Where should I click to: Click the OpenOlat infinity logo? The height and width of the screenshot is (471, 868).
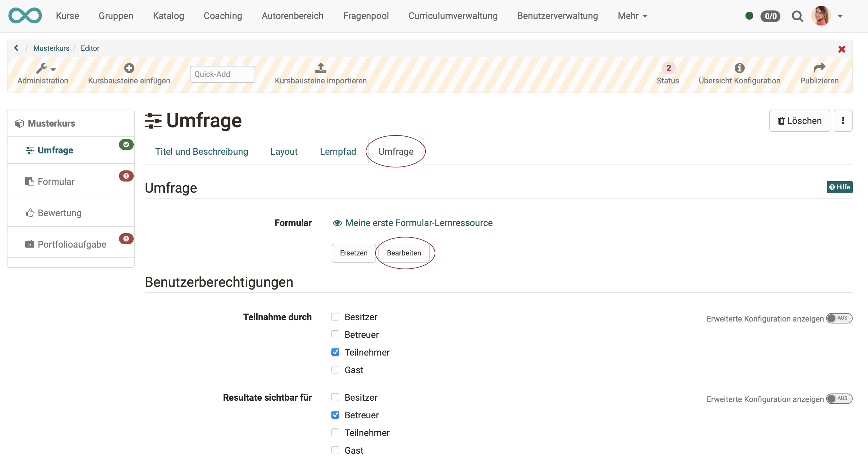(25, 16)
